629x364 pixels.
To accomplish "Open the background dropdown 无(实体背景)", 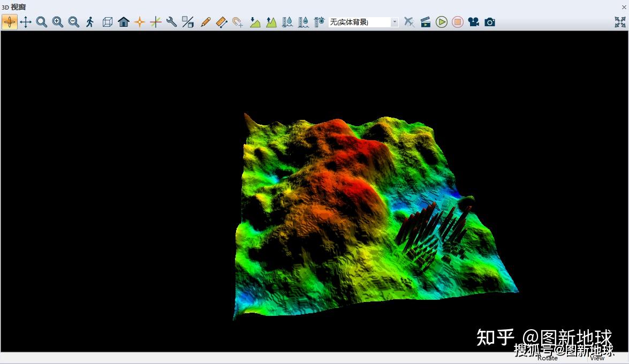I will point(363,22).
